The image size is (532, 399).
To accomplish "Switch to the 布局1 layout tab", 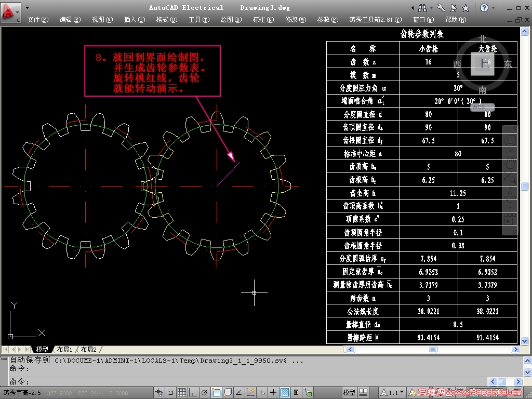I will 64,349.
